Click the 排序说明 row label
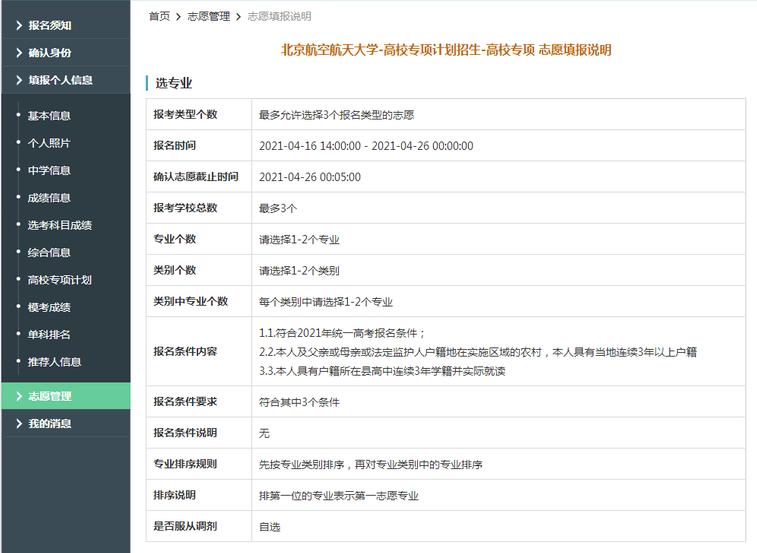 click(x=174, y=495)
